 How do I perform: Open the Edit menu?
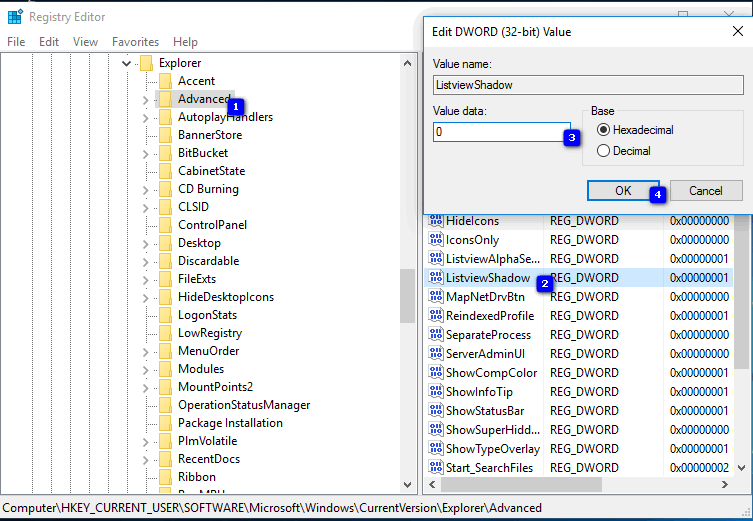click(x=49, y=42)
